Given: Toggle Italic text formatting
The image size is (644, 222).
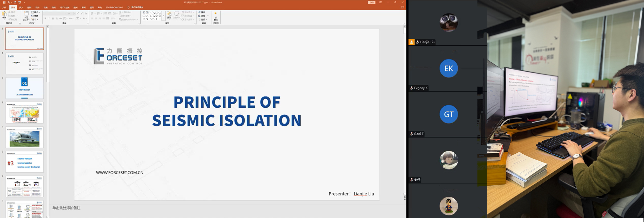Looking at the screenshot, I should [49, 18].
